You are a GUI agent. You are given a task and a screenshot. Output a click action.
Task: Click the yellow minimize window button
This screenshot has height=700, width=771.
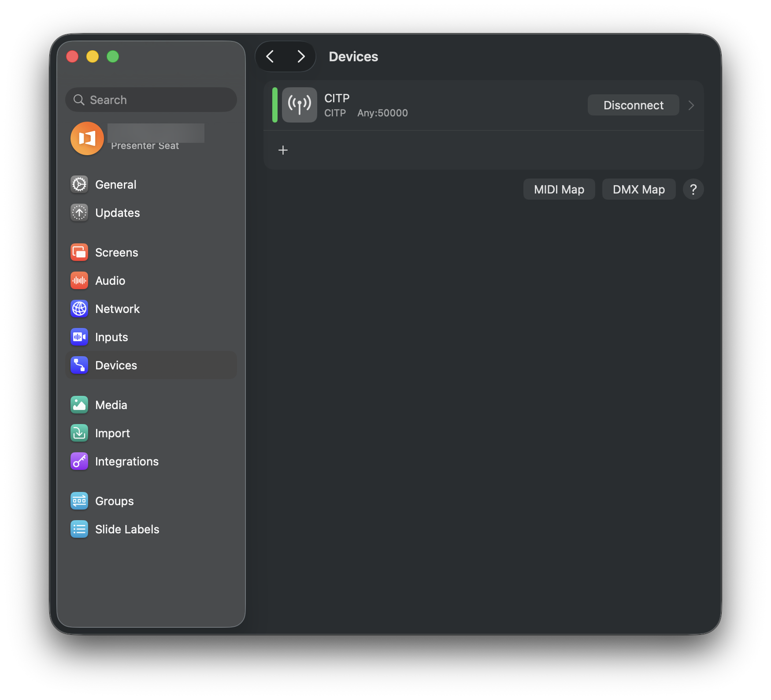93,56
